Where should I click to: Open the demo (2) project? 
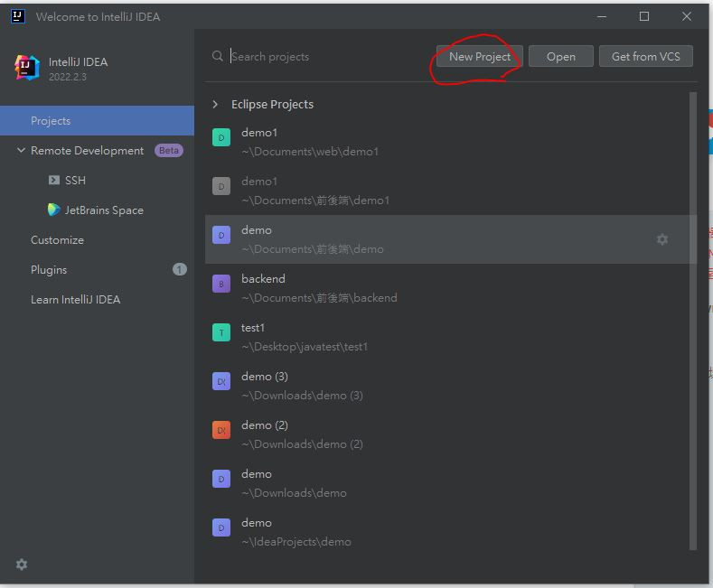point(450,434)
